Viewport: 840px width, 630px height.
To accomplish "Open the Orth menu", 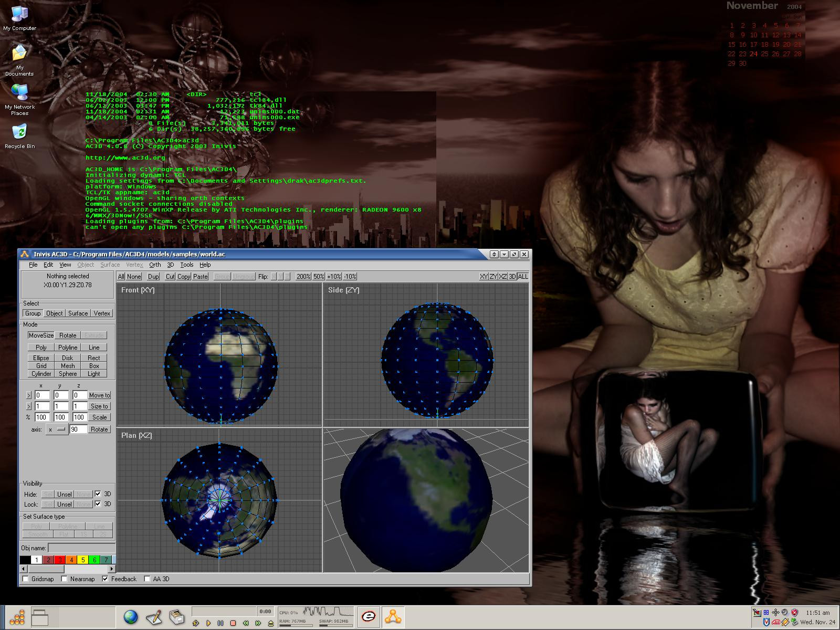I will tap(155, 265).
